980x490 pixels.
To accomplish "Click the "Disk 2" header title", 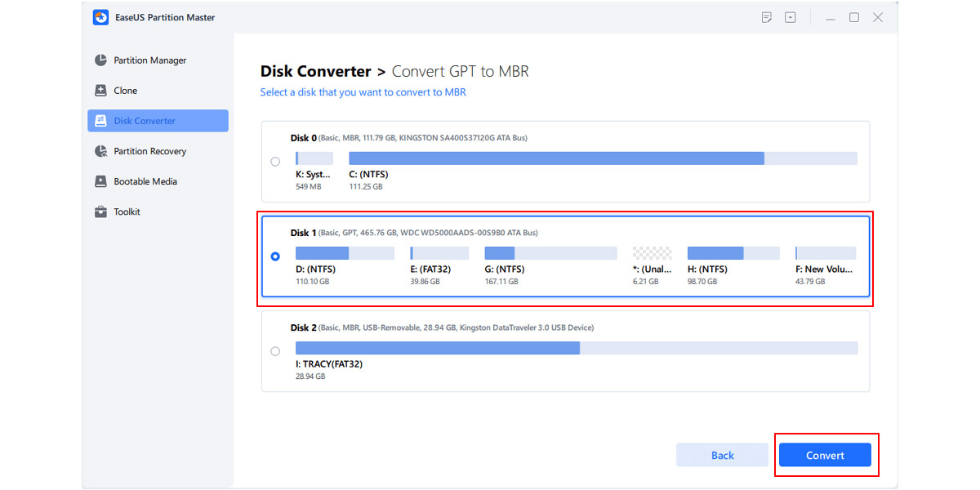I will [x=304, y=327].
